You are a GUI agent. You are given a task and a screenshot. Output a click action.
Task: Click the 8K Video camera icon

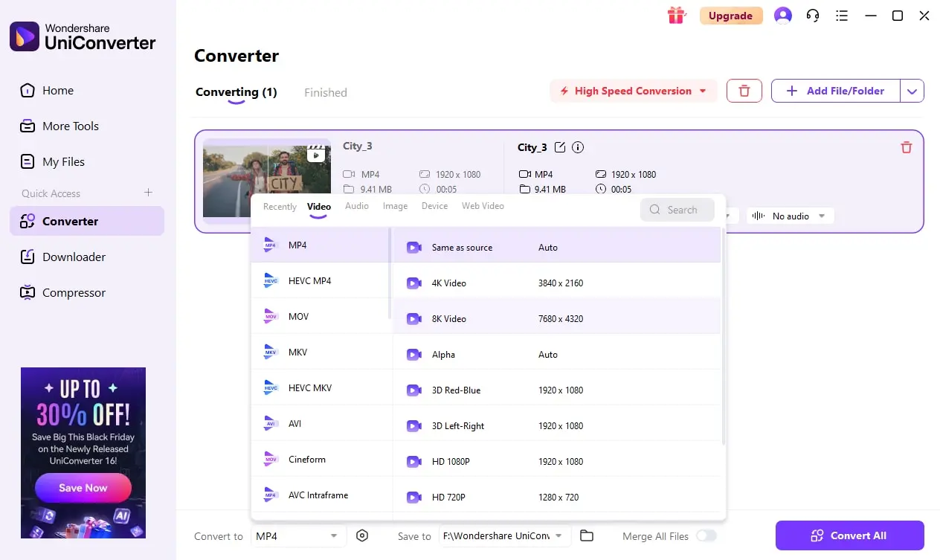[x=414, y=319]
